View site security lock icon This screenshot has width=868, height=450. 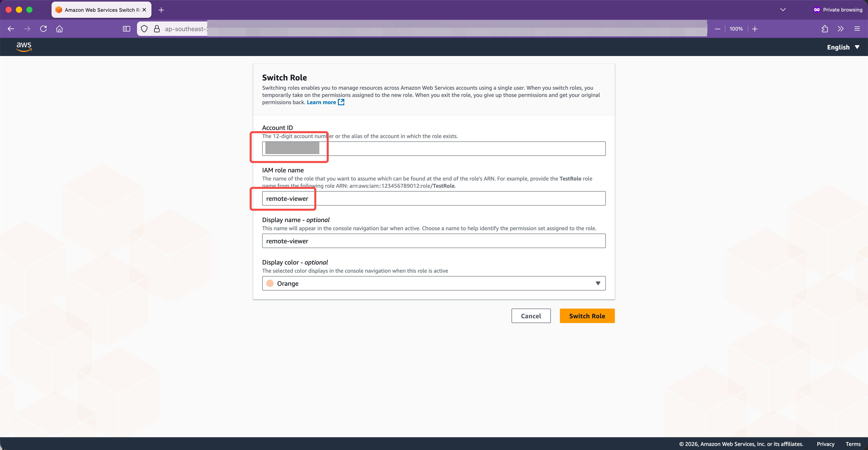157,29
